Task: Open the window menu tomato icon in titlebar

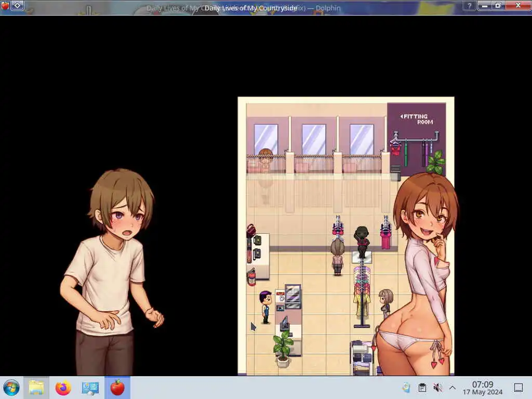Action: (5, 5)
